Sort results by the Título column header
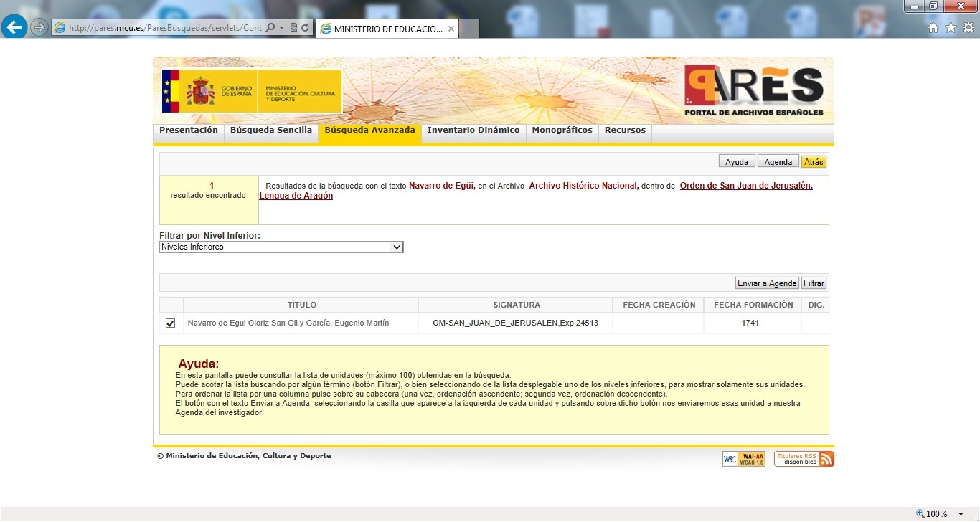Image resolution: width=980 pixels, height=522 pixels. [x=301, y=305]
